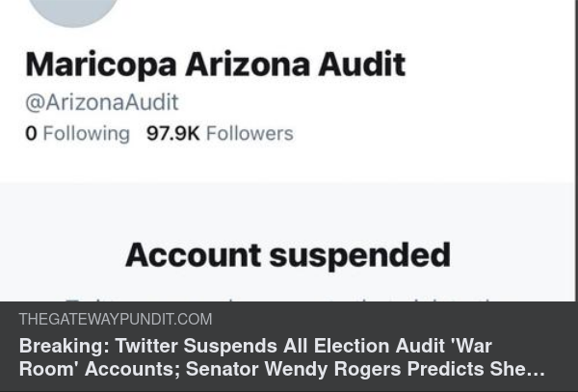Image resolution: width=578 pixels, height=392 pixels.
Task: Open the Maricopa Arizona Audit display name
Action: click(215, 65)
